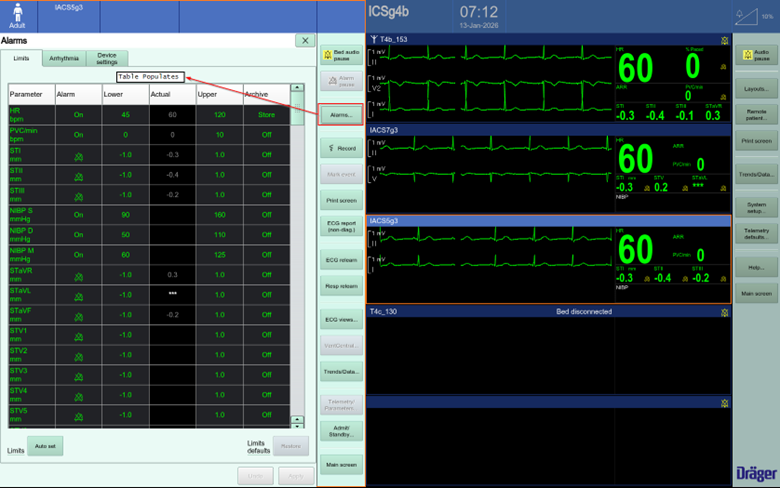Open the Device settings tab
The height and width of the screenshot is (488, 780).
pyautogui.click(x=107, y=59)
